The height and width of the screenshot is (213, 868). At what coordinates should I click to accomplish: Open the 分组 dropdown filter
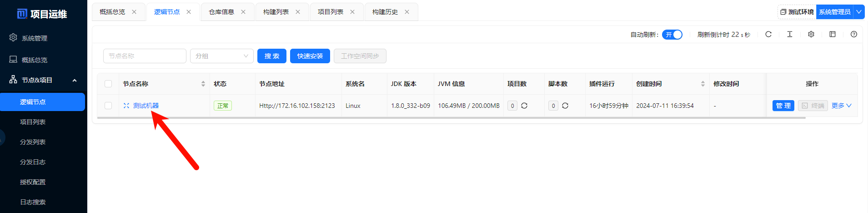(221, 56)
